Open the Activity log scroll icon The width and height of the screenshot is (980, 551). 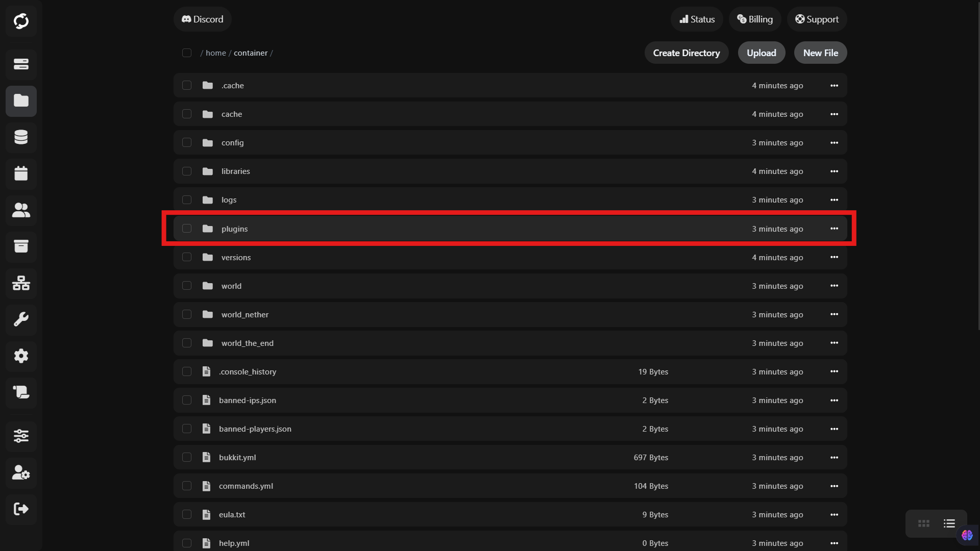click(x=21, y=393)
